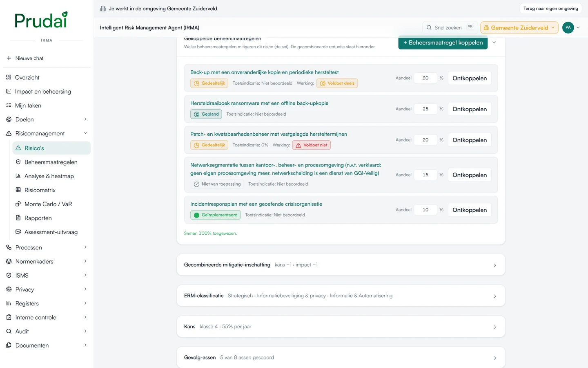Screen dimensions: 588x368
Task: Click the Snel zoeken search field
Action: click(450, 27)
